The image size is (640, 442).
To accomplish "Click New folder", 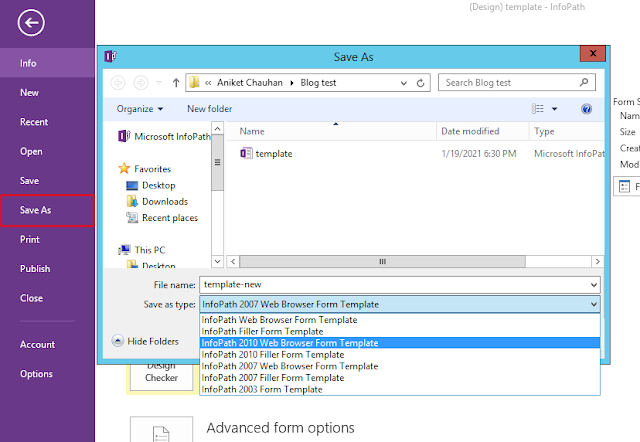I will pyautogui.click(x=209, y=109).
